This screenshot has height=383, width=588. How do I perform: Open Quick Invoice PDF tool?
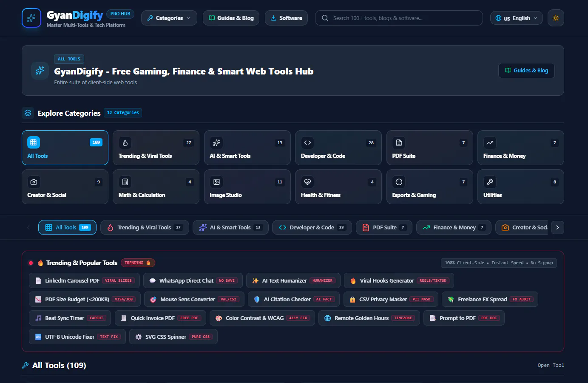point(160,318)
